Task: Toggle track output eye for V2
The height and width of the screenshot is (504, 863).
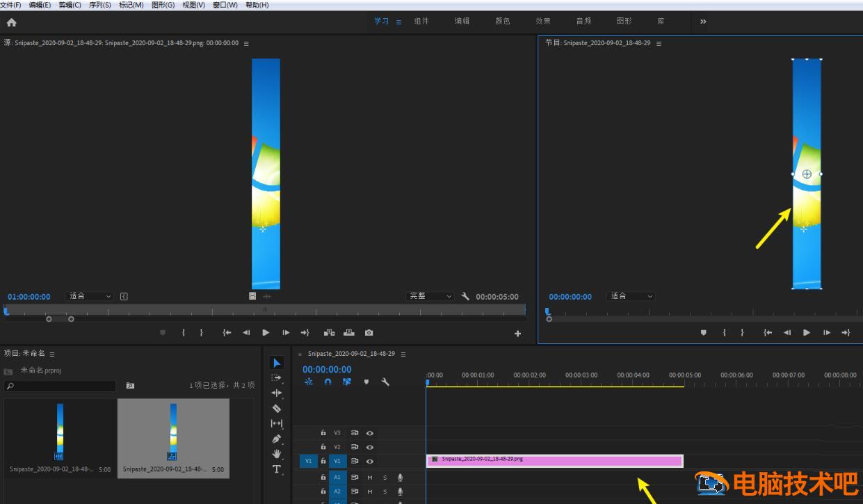Action: 370,447
